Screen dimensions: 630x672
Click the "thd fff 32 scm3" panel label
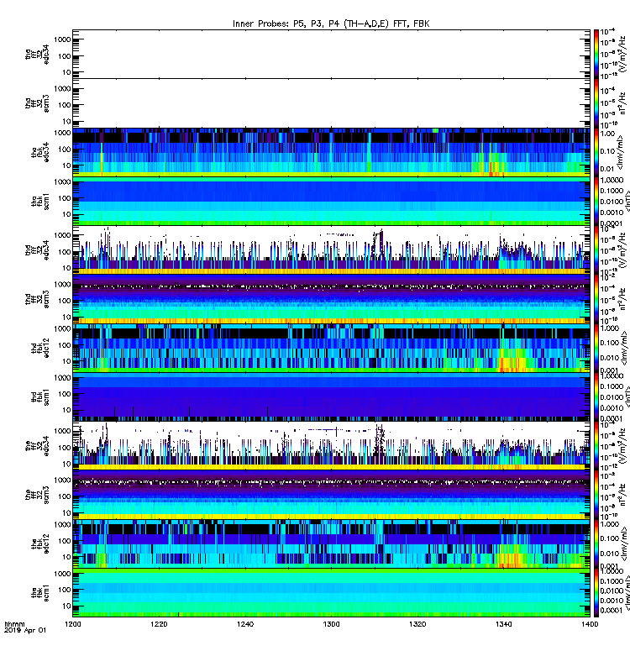37,299
